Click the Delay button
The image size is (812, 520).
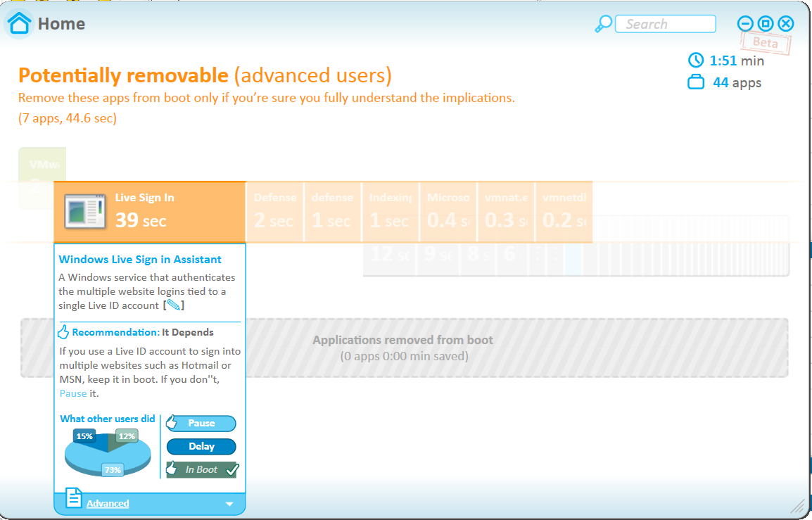tap(201, 446)
